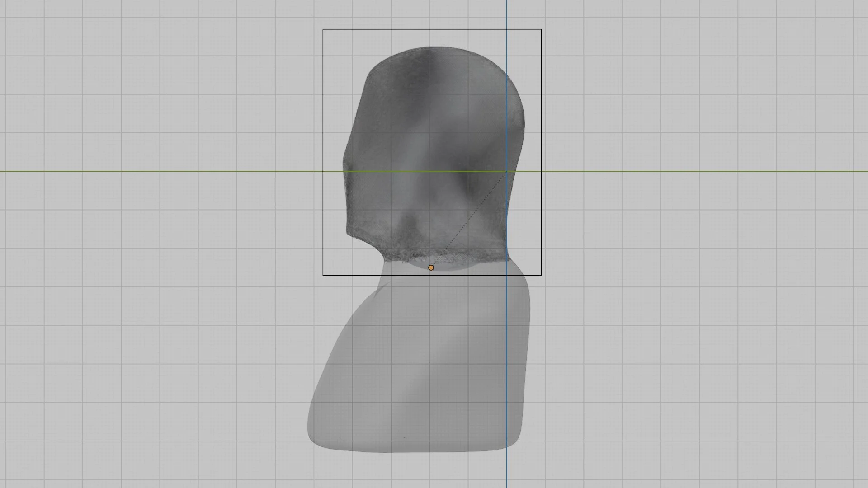Screen dimensions: 868x488
Task: Click top-left corner of black bounding rectangle
Action: pos(323,29)
